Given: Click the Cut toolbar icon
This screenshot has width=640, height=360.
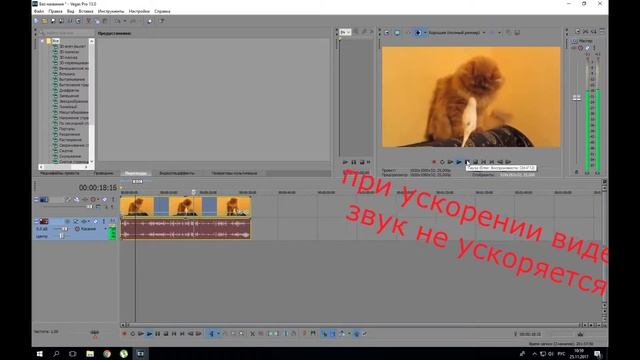Looking at the screenshot, I should pyautogui.click(x=89, y=21).
